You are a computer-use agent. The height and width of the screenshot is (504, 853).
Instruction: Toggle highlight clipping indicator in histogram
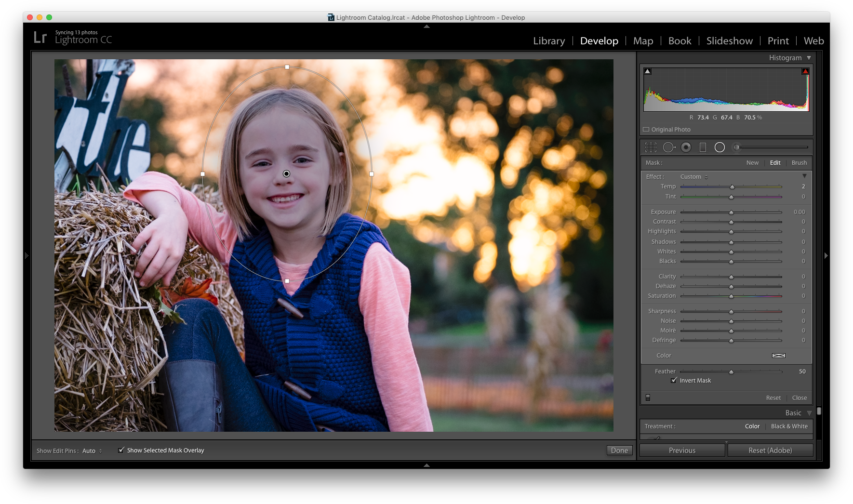805,71
